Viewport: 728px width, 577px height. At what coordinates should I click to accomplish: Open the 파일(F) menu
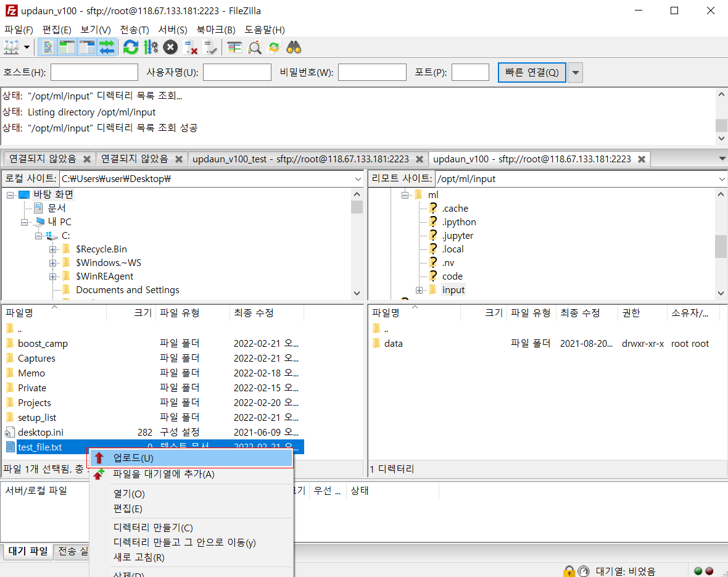19,30
